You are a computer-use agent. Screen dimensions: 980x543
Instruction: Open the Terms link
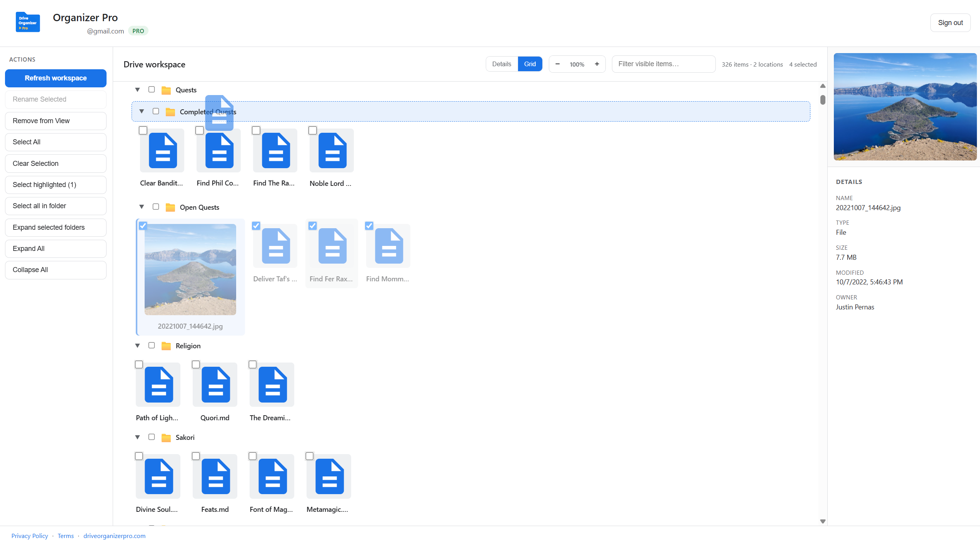tap(66, 536)
